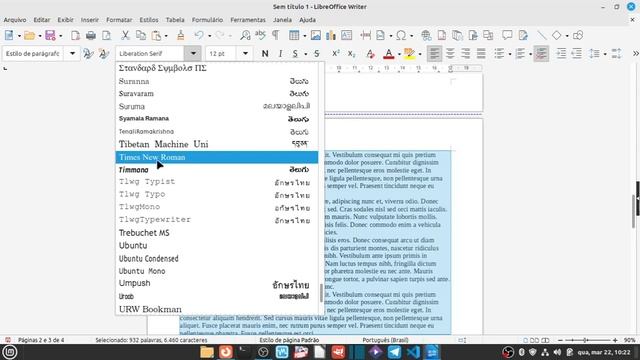Click the Cut scissors icon
Image resolution: width=640 pixels, height=360 pixels.
pos(125,36)
